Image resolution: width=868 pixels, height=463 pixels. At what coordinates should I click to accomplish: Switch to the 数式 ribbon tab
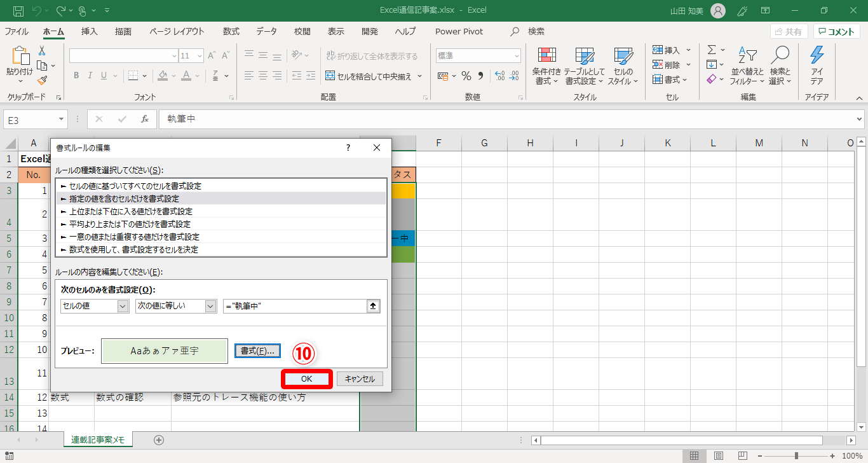[x=231, y=31]
